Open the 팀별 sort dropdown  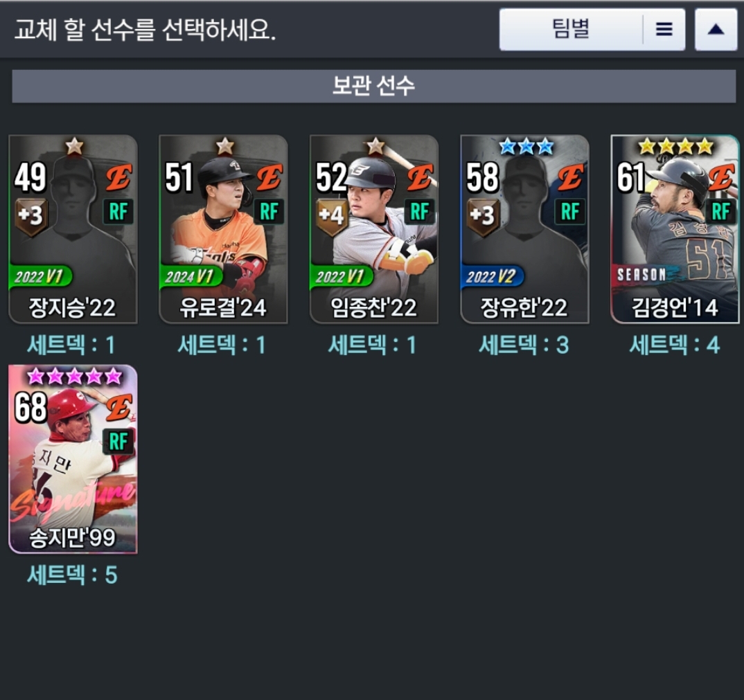(x=571, y=29)
